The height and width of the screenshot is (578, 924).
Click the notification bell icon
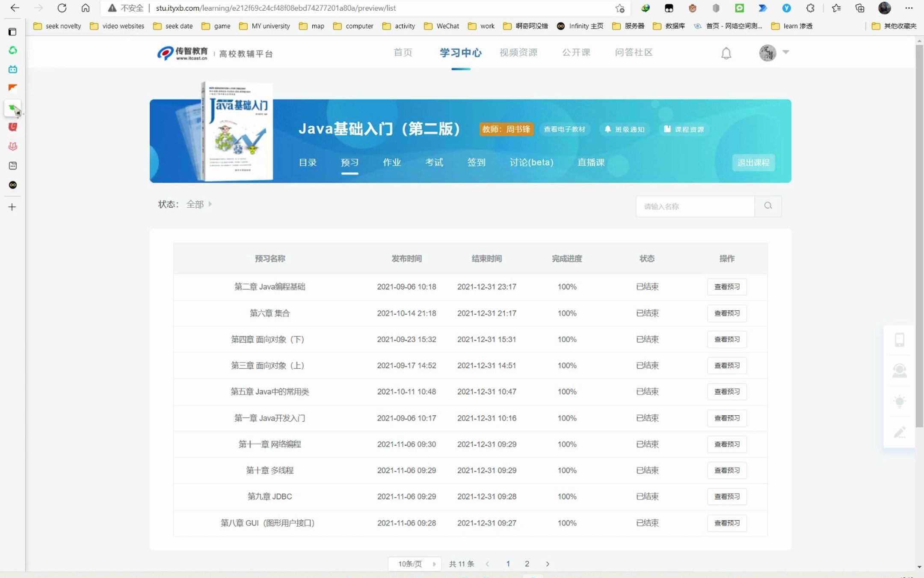pyautogui.click(x=726, y=53)
